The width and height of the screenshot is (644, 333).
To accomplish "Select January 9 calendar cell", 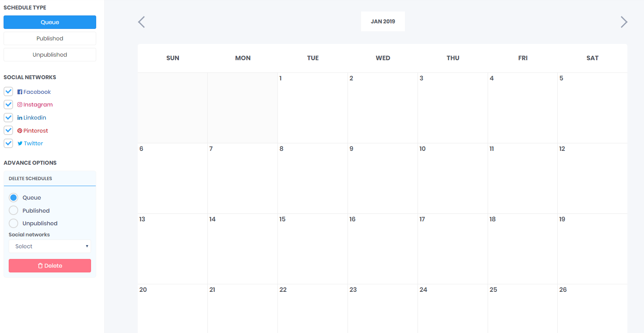I will [383, 179].
